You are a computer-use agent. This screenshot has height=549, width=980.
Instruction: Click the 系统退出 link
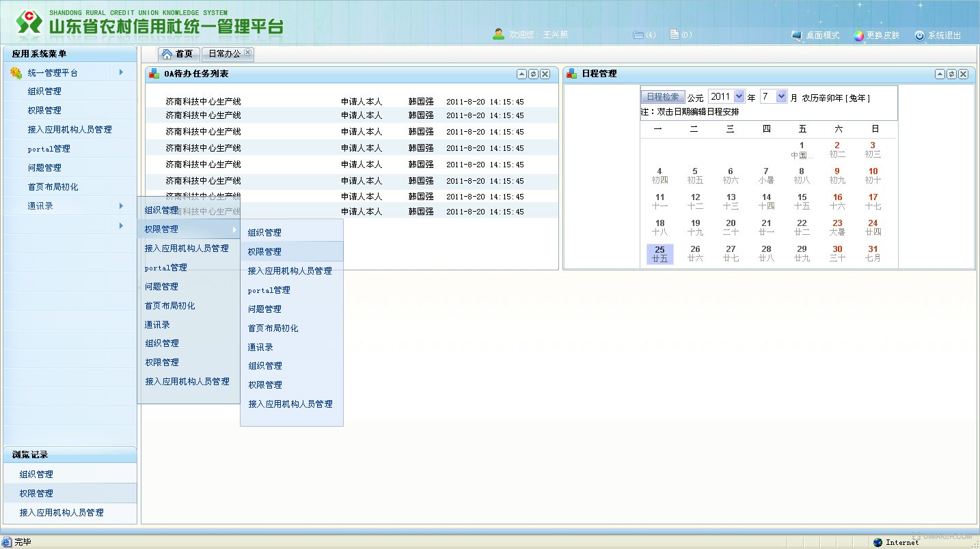[944, 36]
